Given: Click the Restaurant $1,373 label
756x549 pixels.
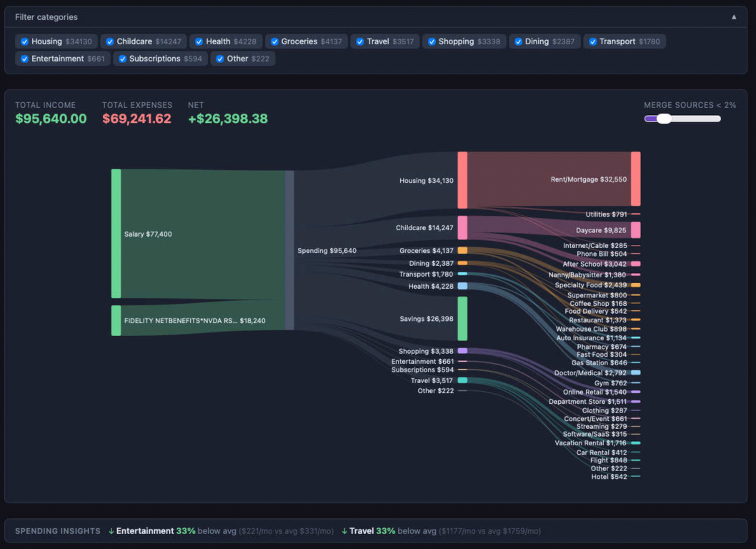Looking at the screenshot, I should tap(597, 320).
